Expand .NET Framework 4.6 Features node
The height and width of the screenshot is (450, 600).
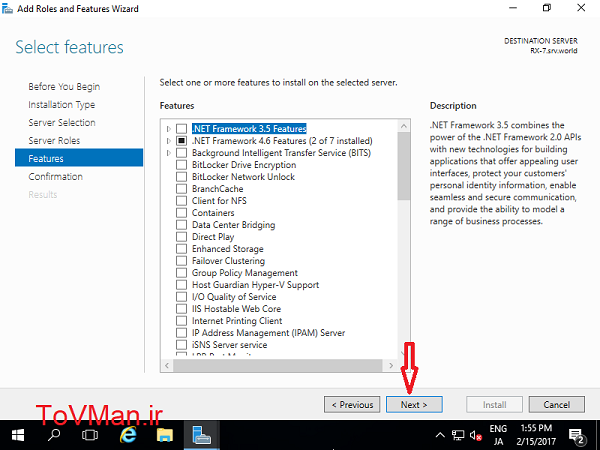point(168,141)
